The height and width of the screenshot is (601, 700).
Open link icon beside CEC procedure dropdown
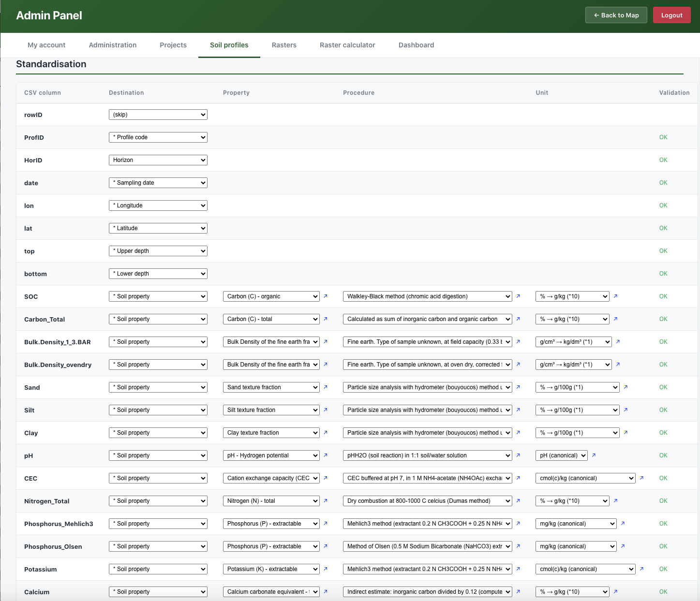(518, 478)
